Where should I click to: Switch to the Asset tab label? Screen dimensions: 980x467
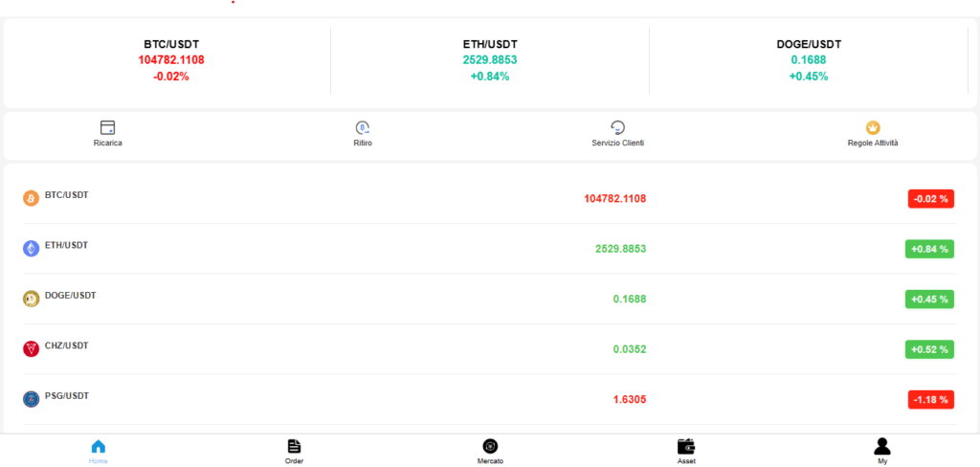(x=686, y=461)
